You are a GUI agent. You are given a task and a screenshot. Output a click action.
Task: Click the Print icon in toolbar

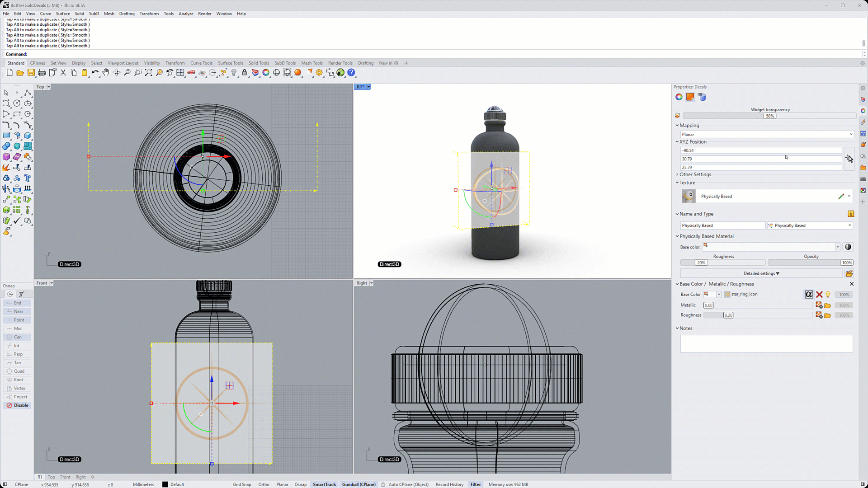(42, 73)
